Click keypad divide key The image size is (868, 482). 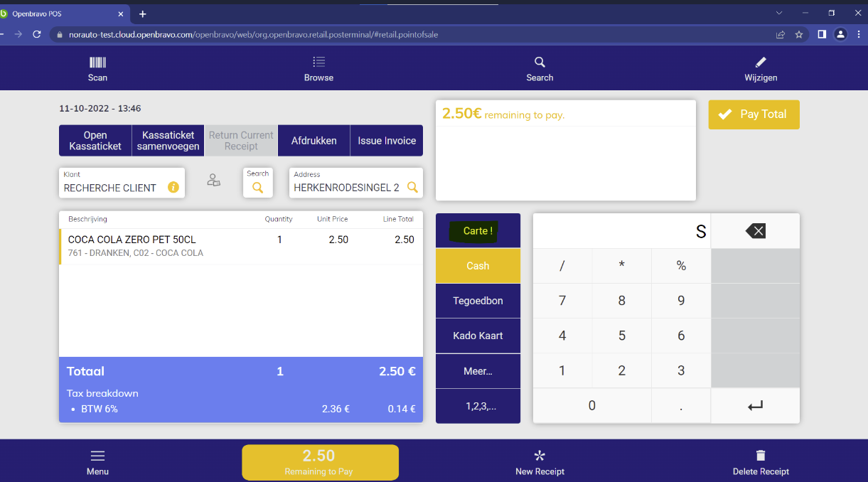pyautogui.click(x=562, y=266)
